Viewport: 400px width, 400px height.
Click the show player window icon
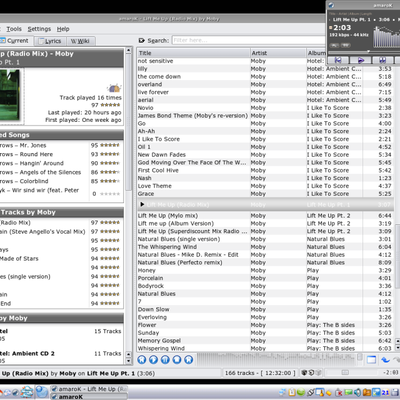point(371,360)
